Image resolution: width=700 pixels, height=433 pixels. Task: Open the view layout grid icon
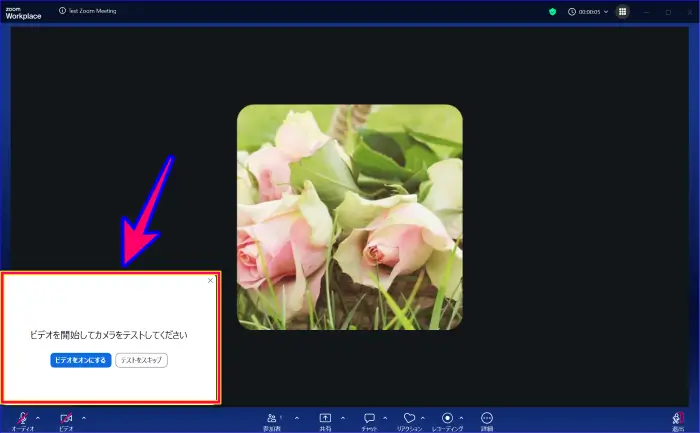pos(622,12)
